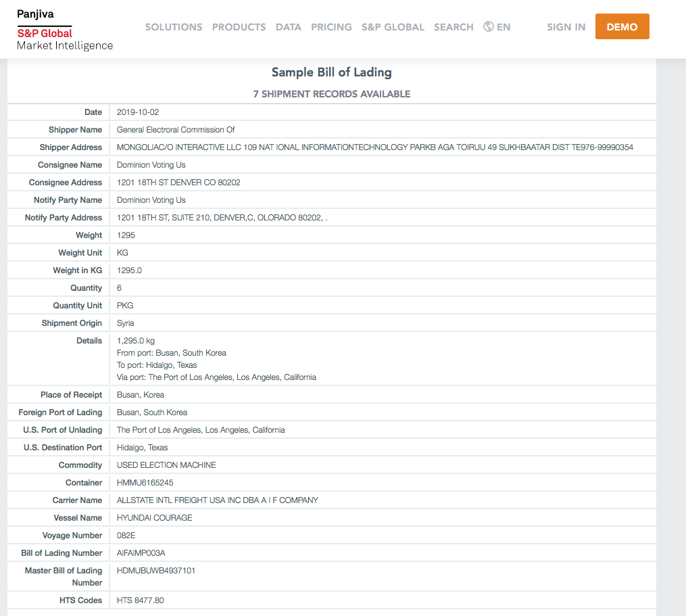
Task: Click 'Via port: The Port of Los Angeles' detail
Action: [x=216, y=377]
